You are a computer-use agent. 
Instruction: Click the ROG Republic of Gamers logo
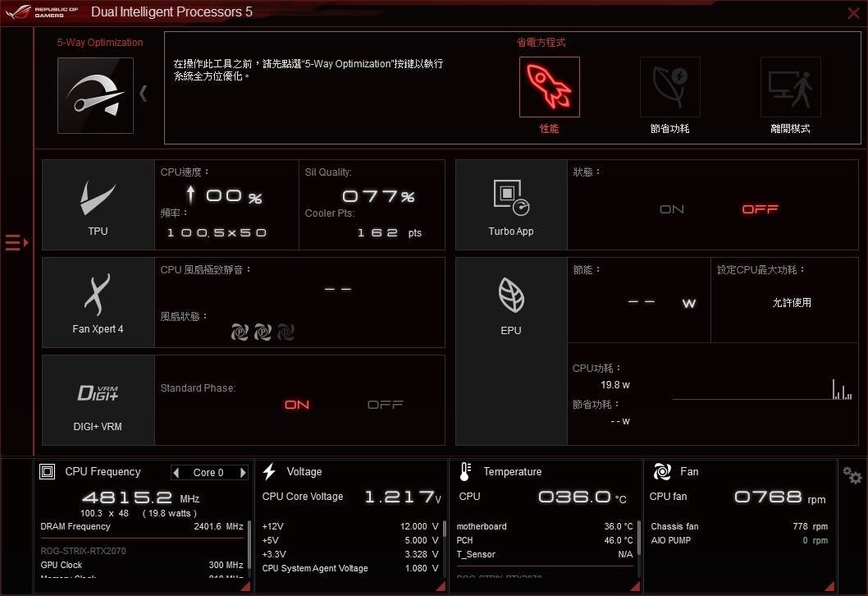[x=42, y=11]
